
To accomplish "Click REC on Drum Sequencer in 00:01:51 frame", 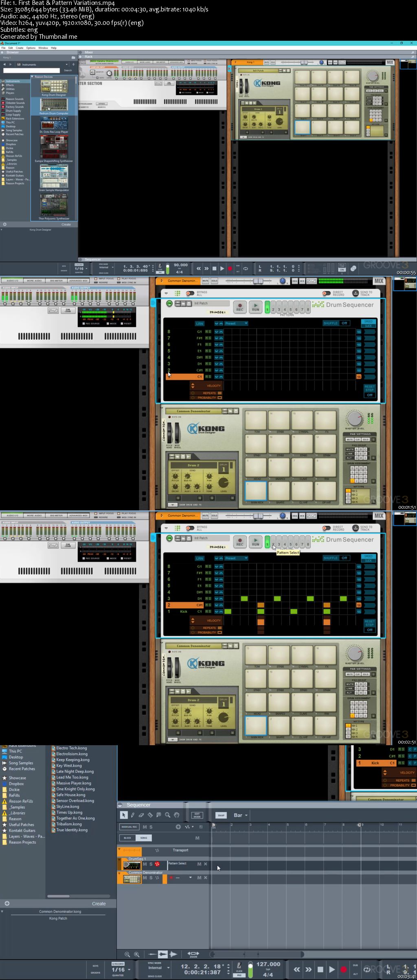I will (x=240, y=307).
